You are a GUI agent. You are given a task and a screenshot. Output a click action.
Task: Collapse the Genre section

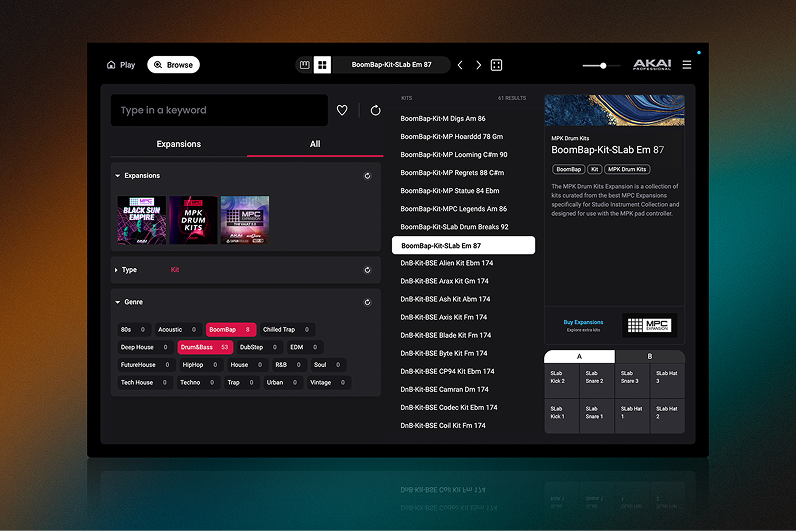117,302
